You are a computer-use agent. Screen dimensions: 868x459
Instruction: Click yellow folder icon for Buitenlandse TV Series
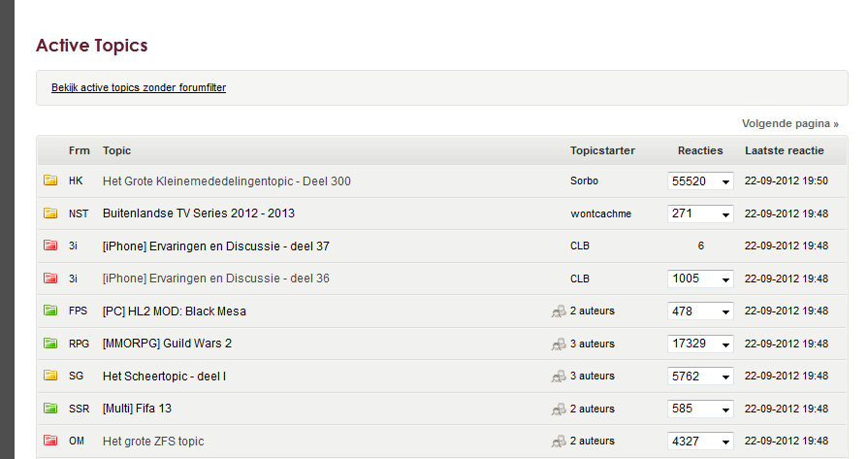click(50, 213)
